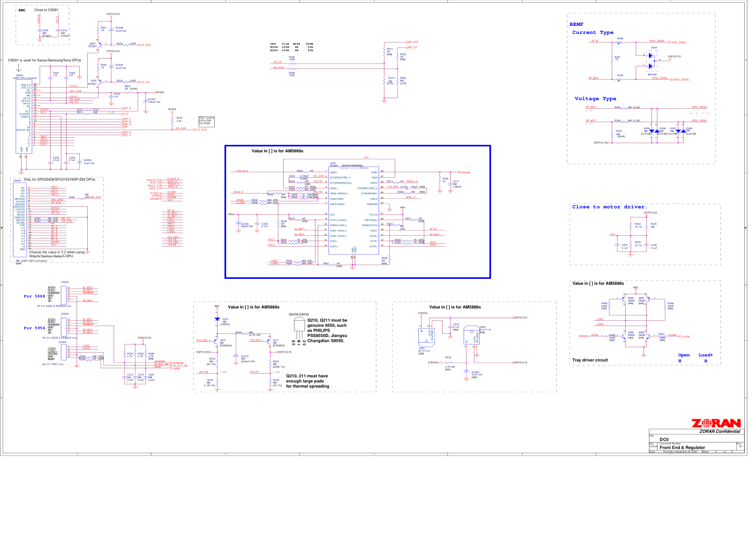
Task: Click the Q204 transistor symbol
Action: pos(98,44)
